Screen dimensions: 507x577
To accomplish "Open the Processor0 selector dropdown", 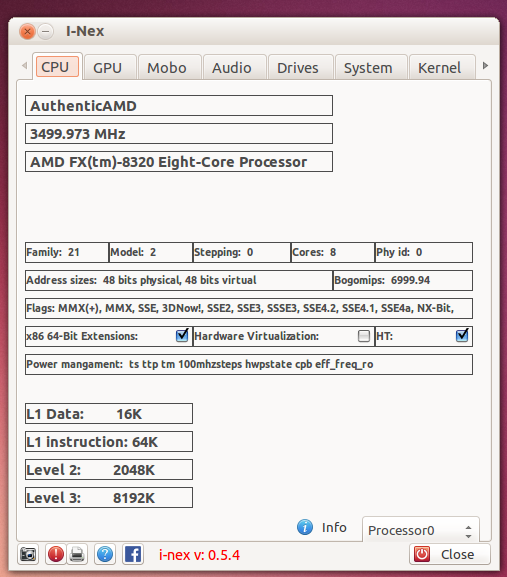I will (x=421, y=530).
